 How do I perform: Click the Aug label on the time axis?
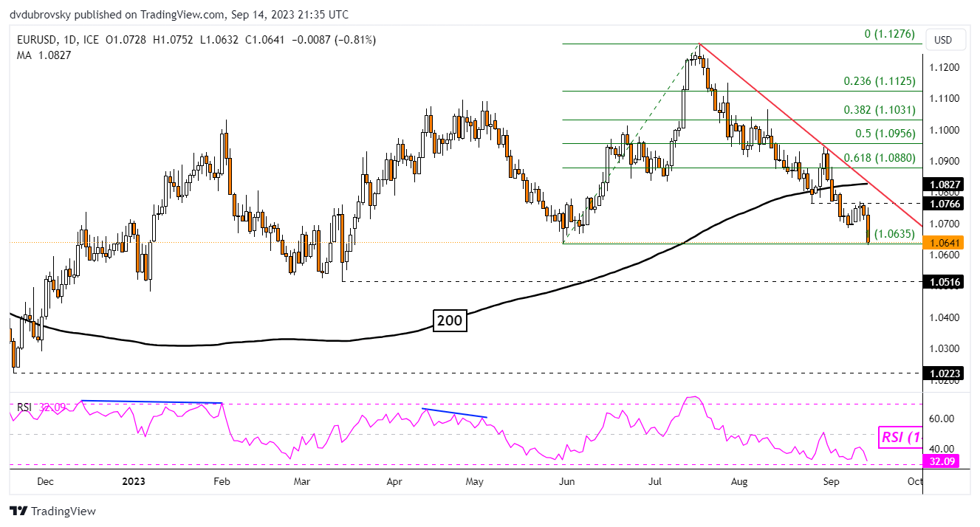click(x=739, y=481)
